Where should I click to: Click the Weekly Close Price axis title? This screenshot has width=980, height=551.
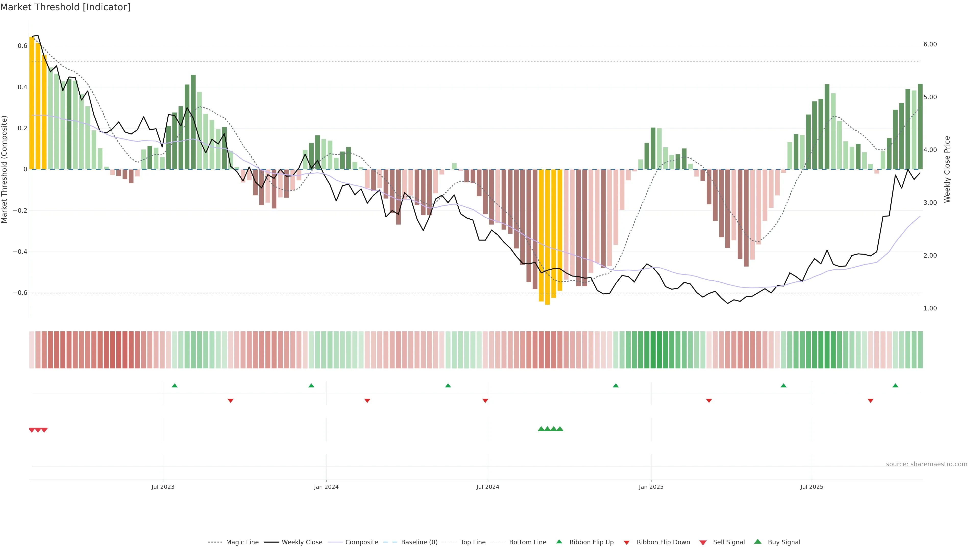(x=947, y=169)
